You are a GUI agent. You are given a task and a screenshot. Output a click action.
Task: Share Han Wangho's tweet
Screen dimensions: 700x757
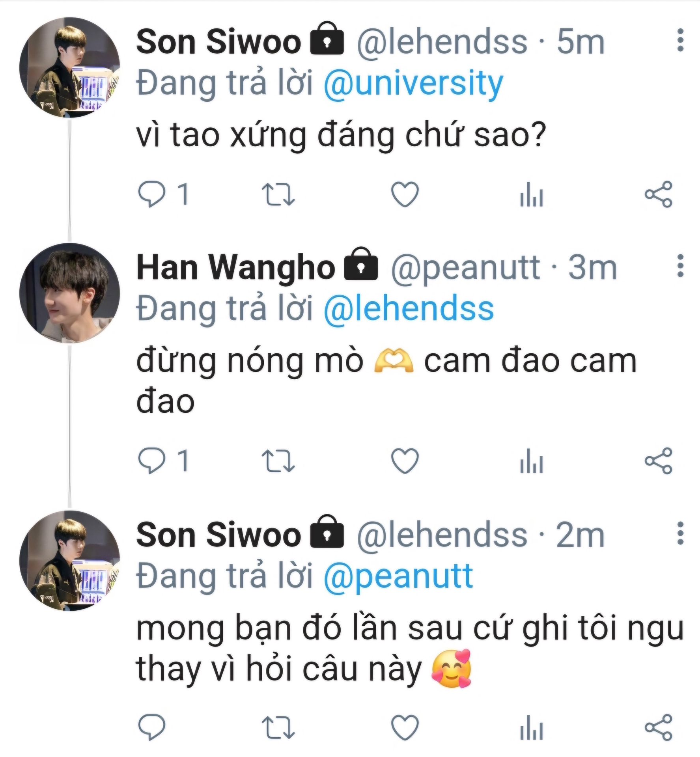point(658,461)
